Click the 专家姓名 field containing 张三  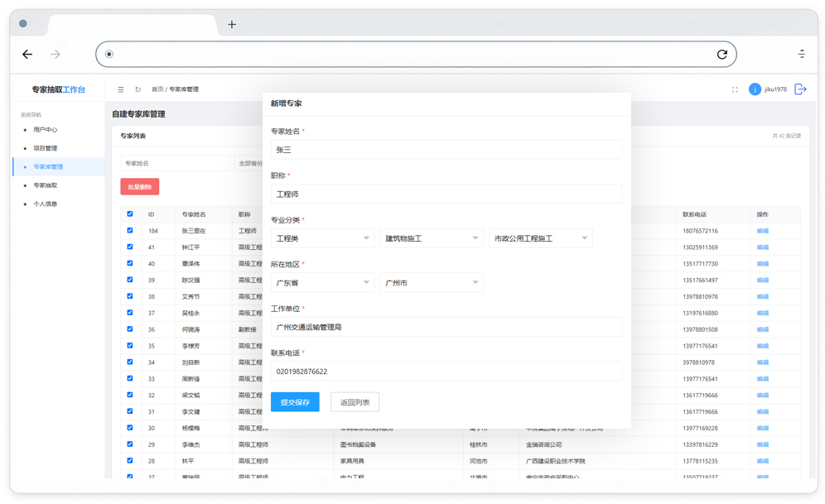[446, 150]
